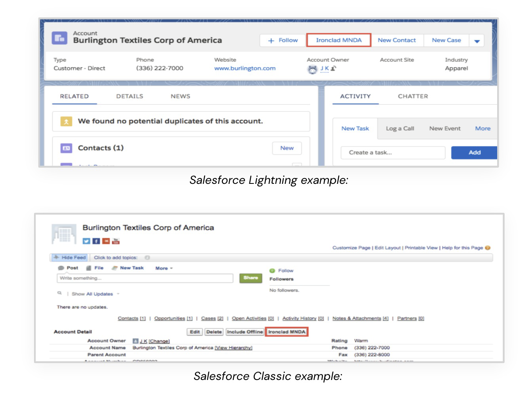The image size is (532, 393).
Task: Select the Activity tab
Action: coord(355,96)
